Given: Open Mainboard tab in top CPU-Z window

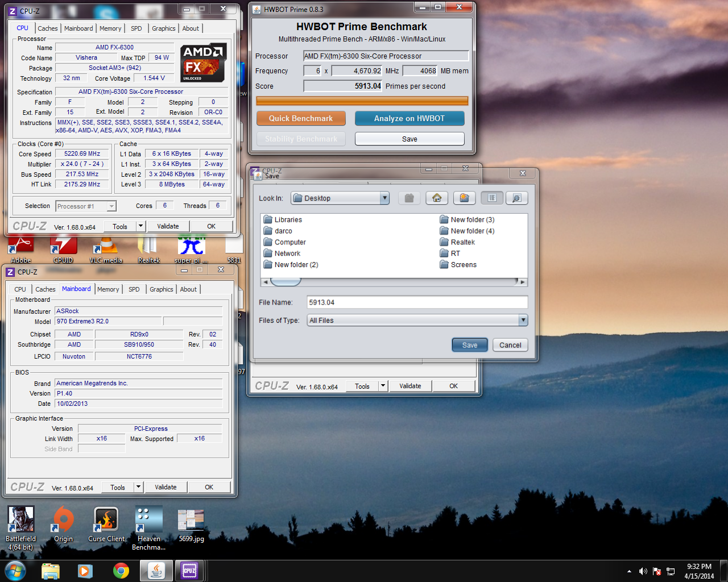Looking at the screenshot, I should coord(78,28).
